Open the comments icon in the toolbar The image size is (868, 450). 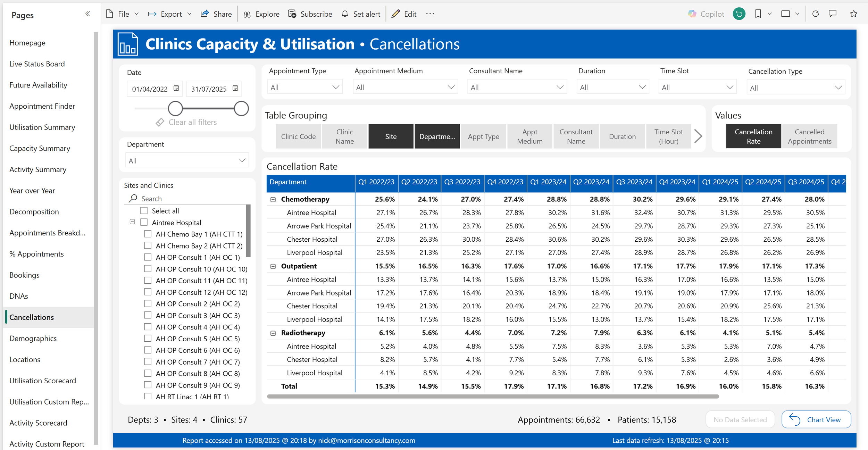(833, 14)
